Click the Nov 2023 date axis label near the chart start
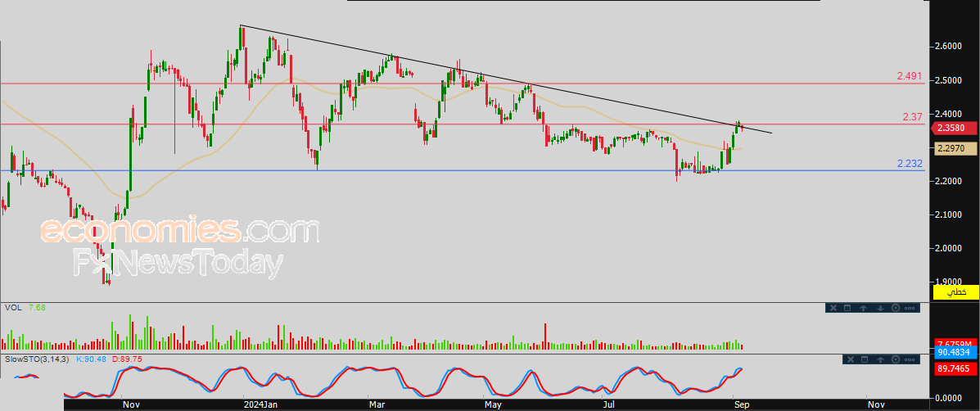980x411 pixels. click(x=131, y=404)
